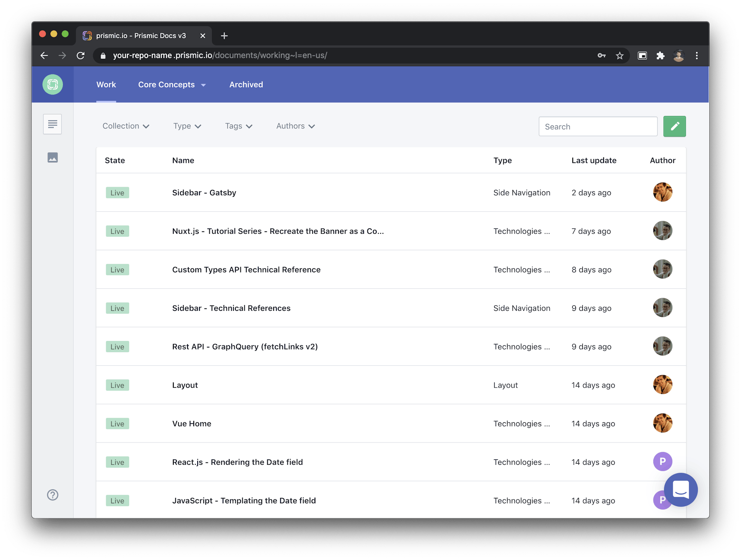Click the image/media library icon
741x560 pixels.
click(52, 157)
